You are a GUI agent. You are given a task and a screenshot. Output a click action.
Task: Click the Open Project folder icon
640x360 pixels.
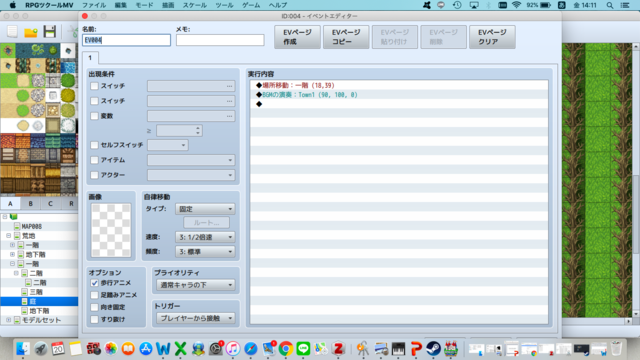coord(31,32)
